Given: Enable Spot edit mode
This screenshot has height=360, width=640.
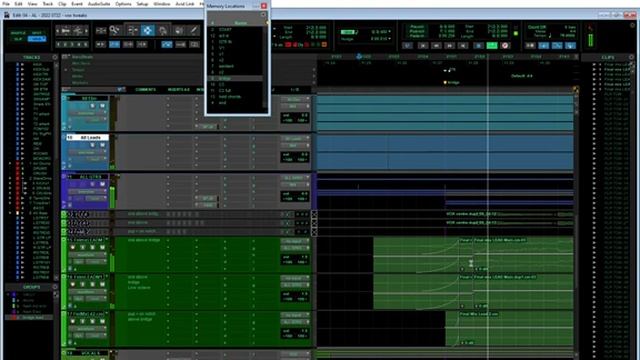Looking at the screenshot, I should (x=37, y=33).
